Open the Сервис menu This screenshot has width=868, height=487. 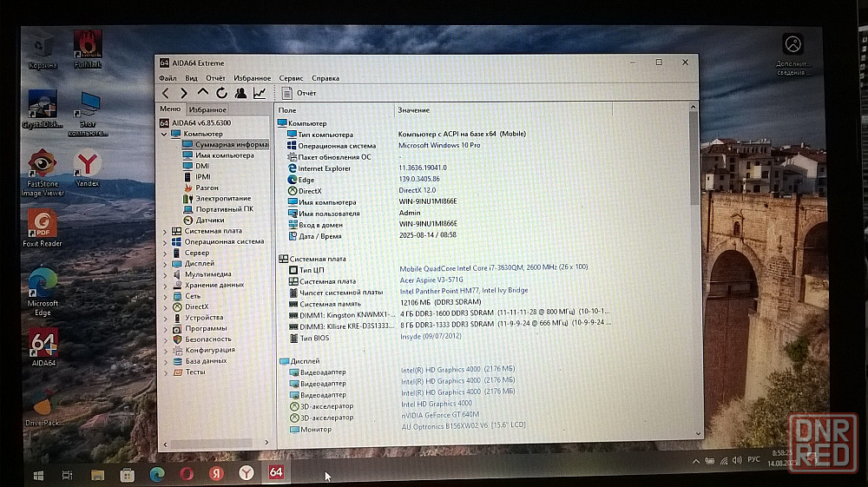[291, 78]
